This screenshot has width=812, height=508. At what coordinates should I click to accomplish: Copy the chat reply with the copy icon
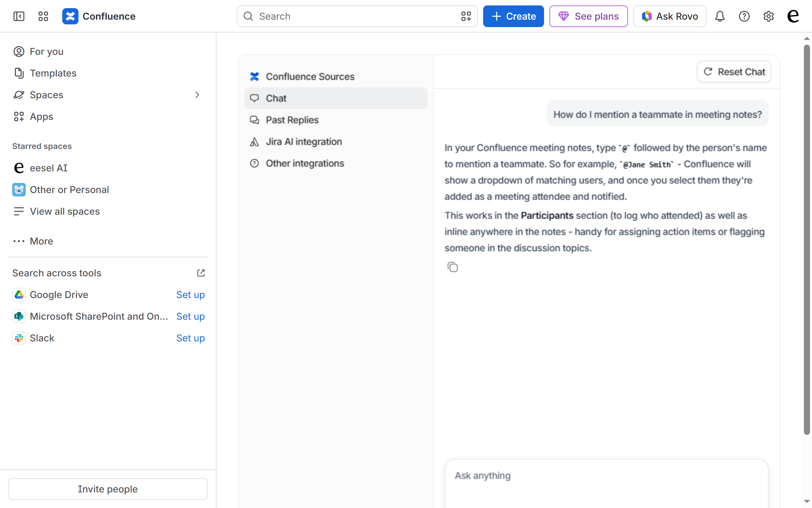pyautogui.click(x=453, y=267)
